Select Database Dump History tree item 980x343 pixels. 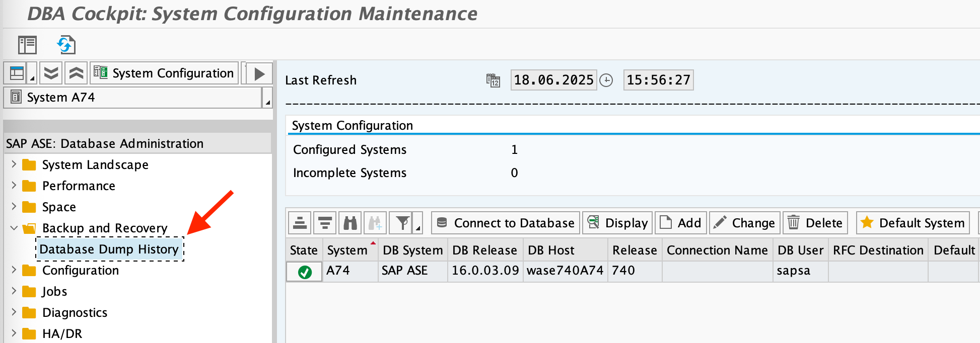coord(109,249)
